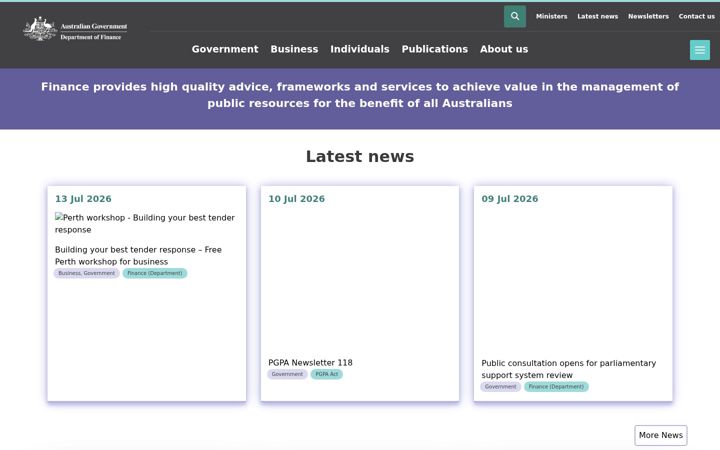Image resolution: width=720 pixels, height=450 pixels.
Task: Click the 10 Jul 2026 date
Action: [297, 199]
